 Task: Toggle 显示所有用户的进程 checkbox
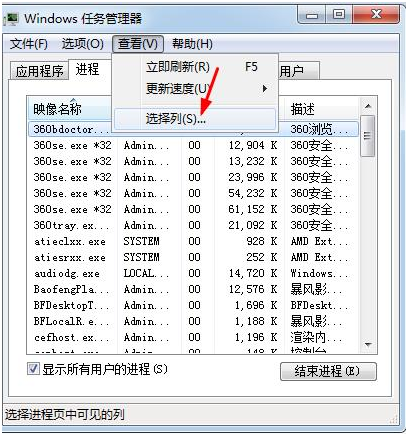point(33,369)
